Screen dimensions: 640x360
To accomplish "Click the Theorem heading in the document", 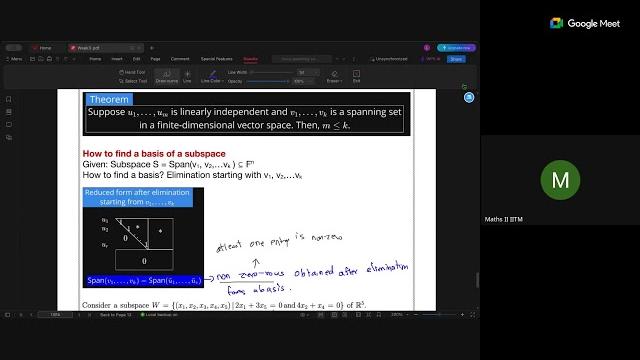I will coord(109,99).
